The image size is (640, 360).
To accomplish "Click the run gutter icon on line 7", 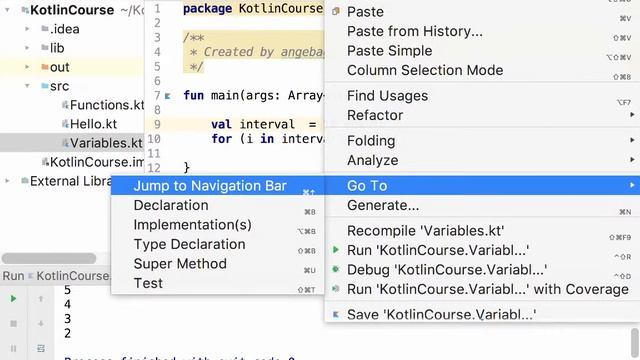I will (x=167, y=96).
